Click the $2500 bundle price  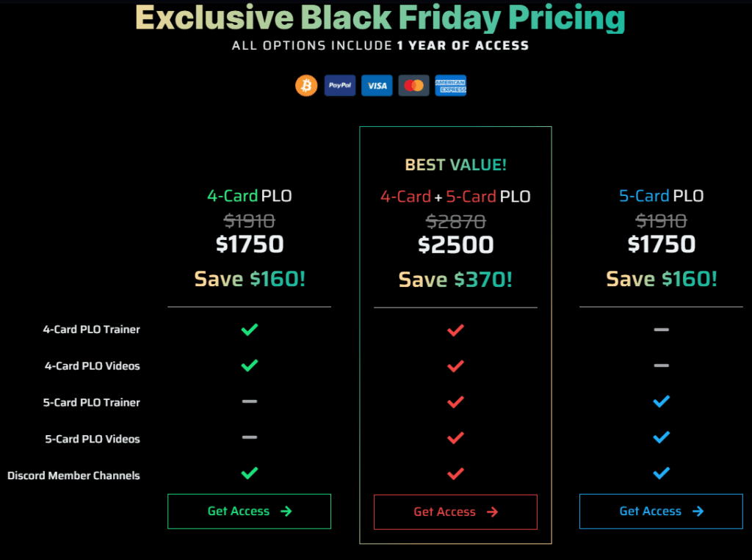[x=455, y=245]
